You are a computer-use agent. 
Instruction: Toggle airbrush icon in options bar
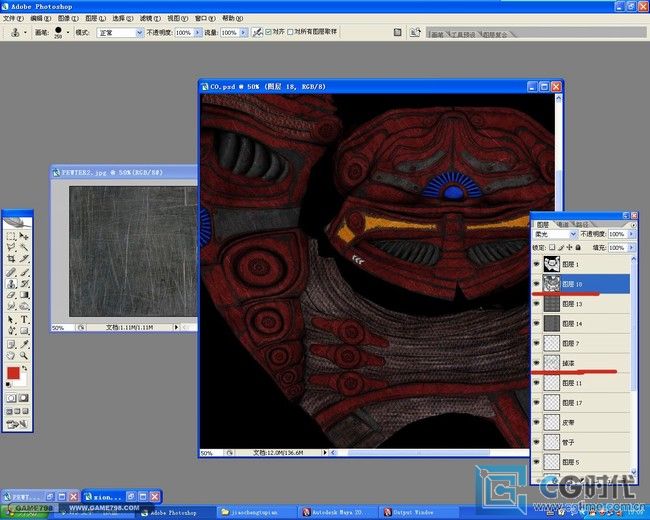point(257,32)
